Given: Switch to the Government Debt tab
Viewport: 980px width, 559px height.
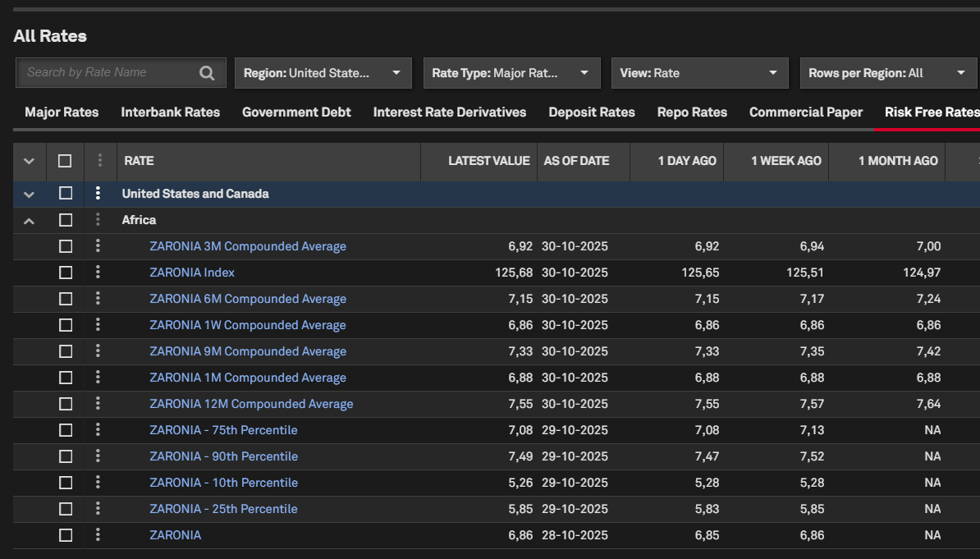Looking at the screenshot, I should click(296, 112).
